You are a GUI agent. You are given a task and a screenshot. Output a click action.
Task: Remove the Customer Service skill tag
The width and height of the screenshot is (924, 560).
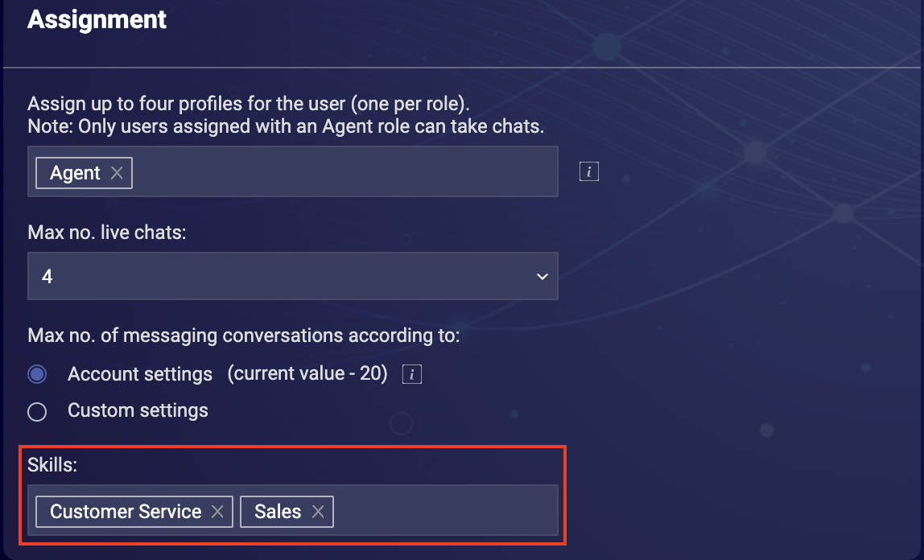pos(217,511)
